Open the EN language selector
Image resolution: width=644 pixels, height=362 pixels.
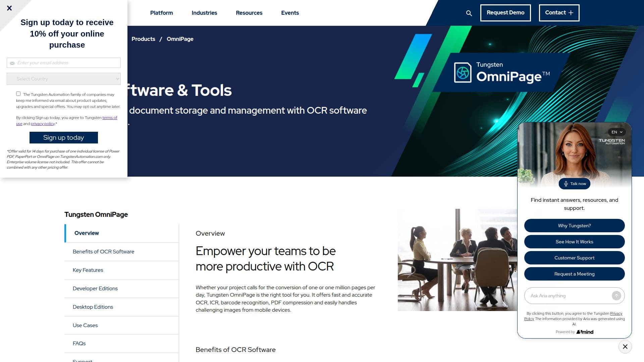pyautogui.click(x=617, y=132)
